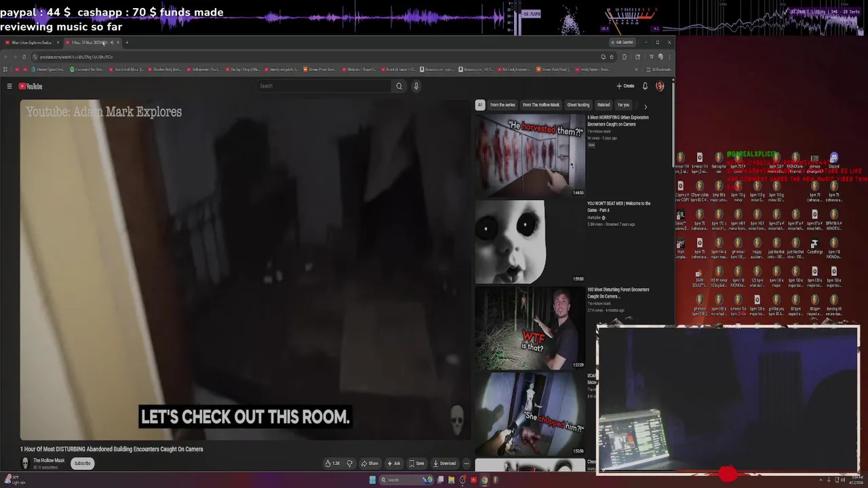Show more chips with right chevron

(x=645, y=106)
